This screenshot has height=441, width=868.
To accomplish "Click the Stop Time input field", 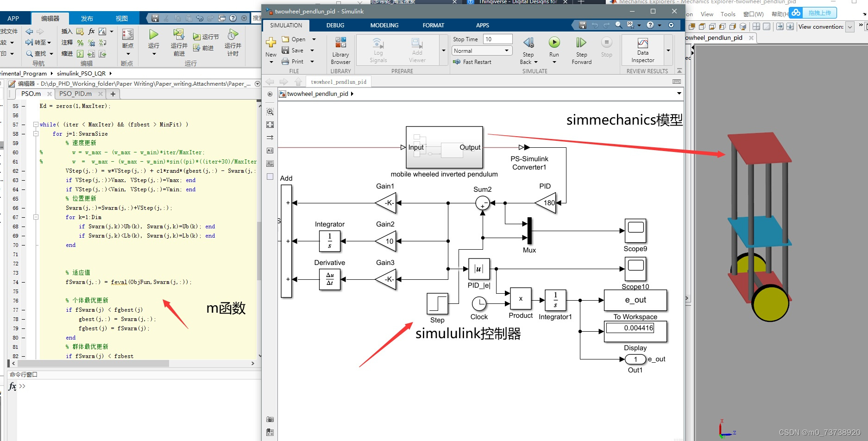I will pyautogui.click(x=497, y=39).
